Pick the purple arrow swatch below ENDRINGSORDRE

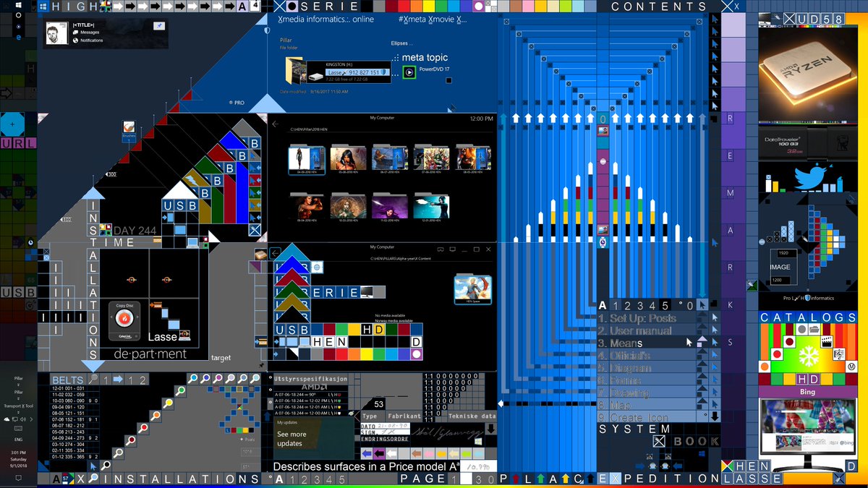coord(378,453)
